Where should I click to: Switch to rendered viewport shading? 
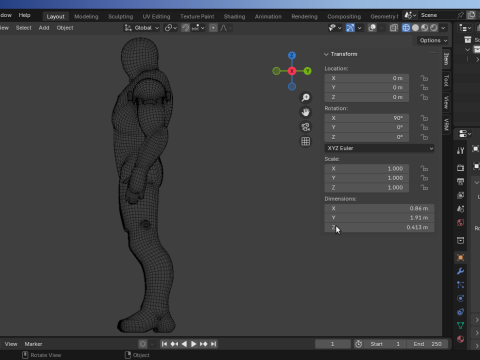[434, 28]
